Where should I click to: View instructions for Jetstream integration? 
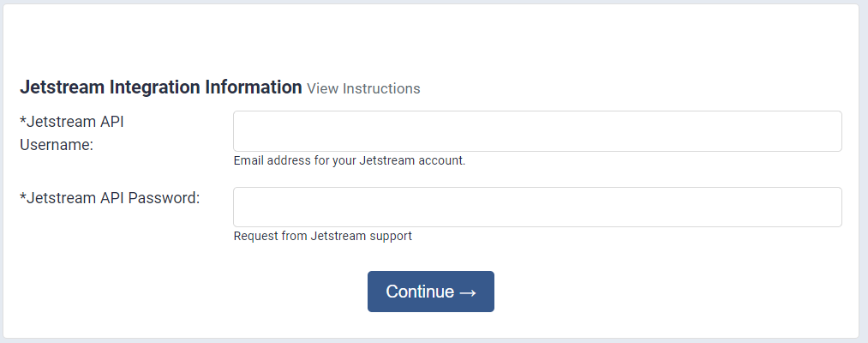363,88
